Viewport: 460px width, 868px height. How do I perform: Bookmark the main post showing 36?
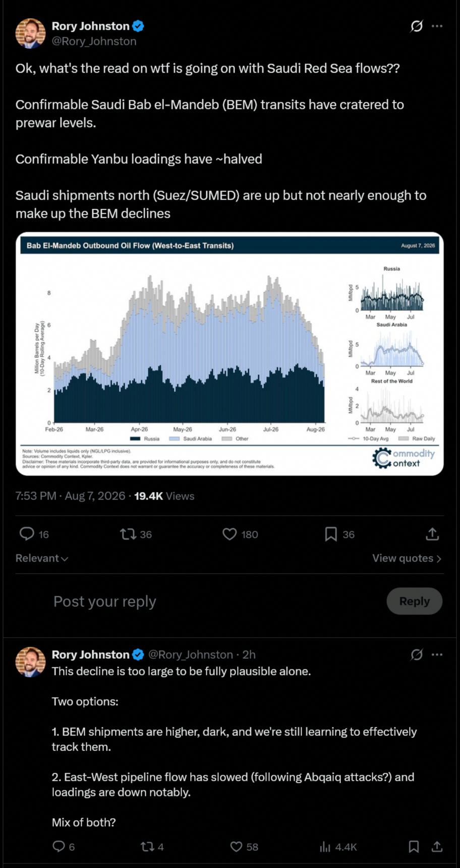tap(331, 534)
